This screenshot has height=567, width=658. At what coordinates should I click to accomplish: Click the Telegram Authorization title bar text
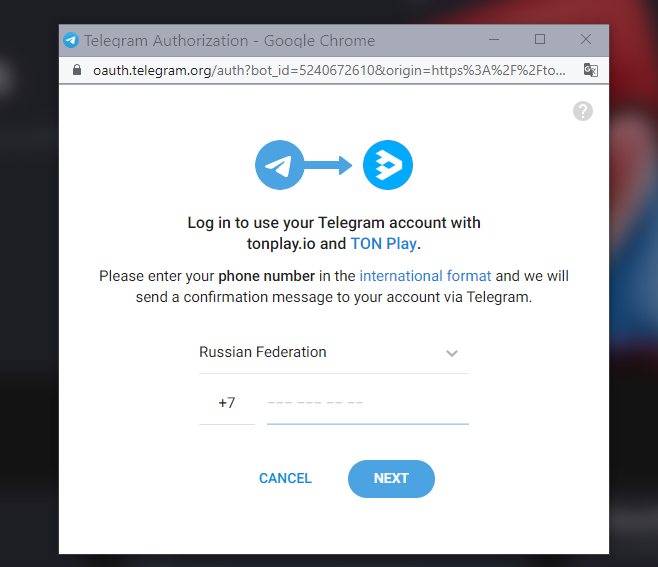(x=230, y=41)
